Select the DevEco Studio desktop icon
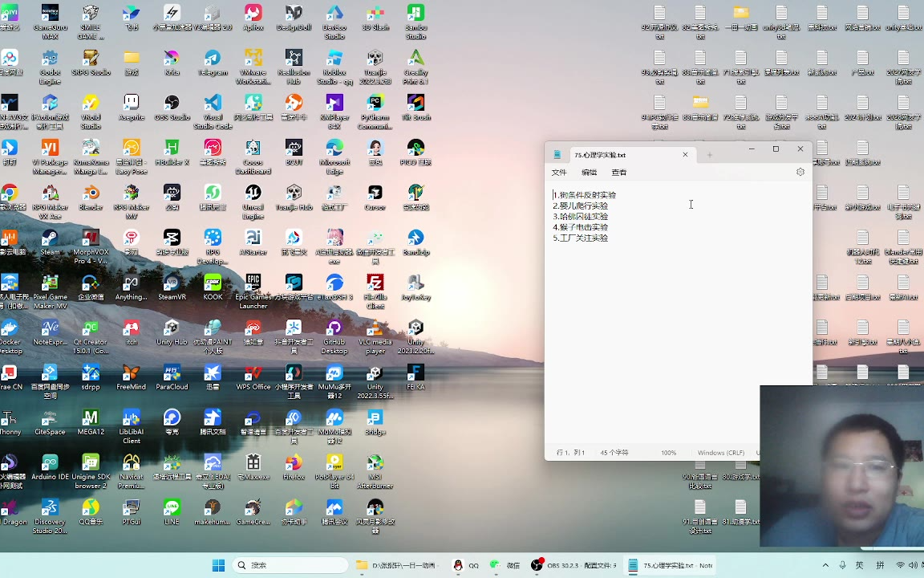 pos(334,22)
